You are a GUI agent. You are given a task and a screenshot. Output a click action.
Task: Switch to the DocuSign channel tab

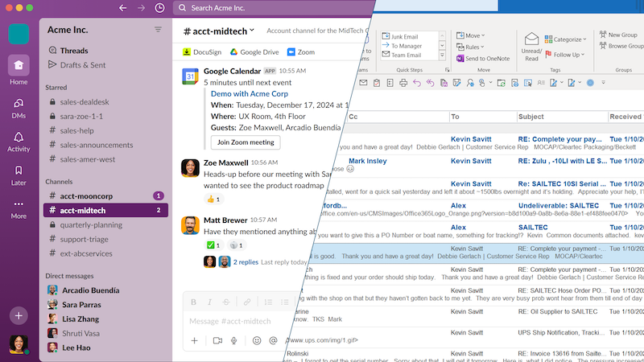click(203, 52)
